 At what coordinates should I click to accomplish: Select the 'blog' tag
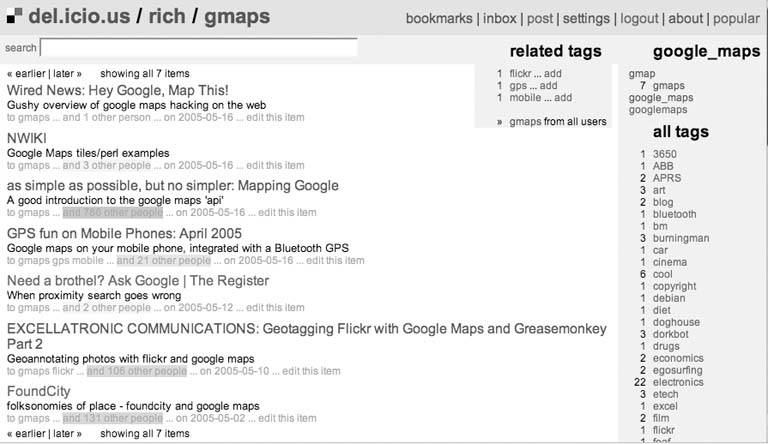(x=663, y=202)
